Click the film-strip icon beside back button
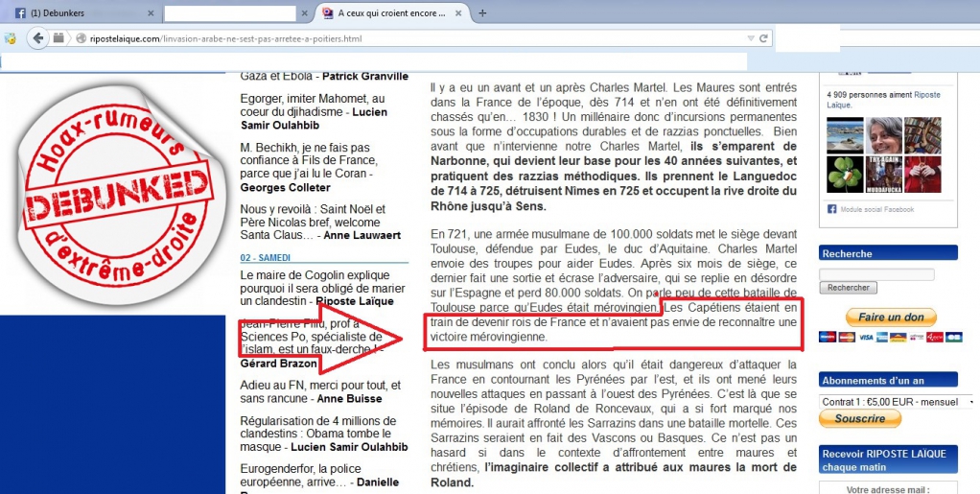Viewport: 980px width, 494px height. (x=58, y=38)
